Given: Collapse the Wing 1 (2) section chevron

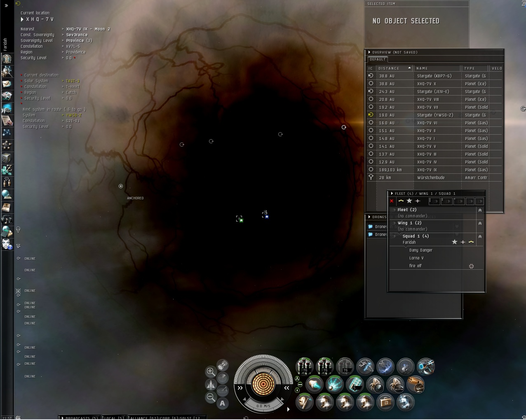Looking at the screenshot, I should click(480, 223).
